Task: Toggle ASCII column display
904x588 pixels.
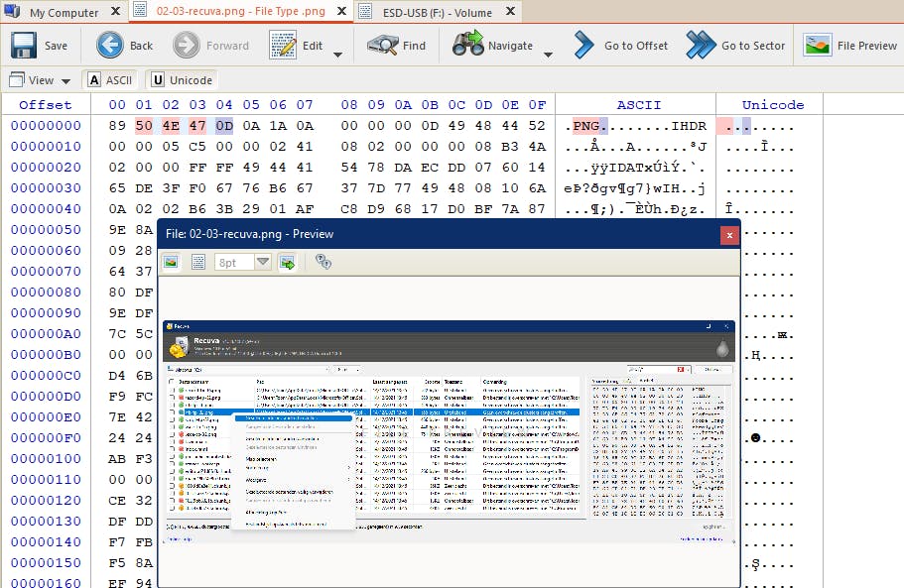Action: [110, 79]
